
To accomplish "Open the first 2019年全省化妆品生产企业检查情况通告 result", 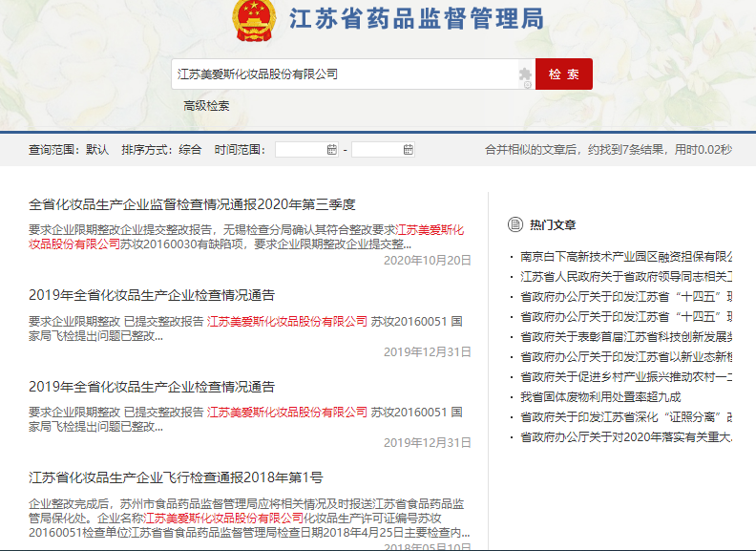I will 152,295.
